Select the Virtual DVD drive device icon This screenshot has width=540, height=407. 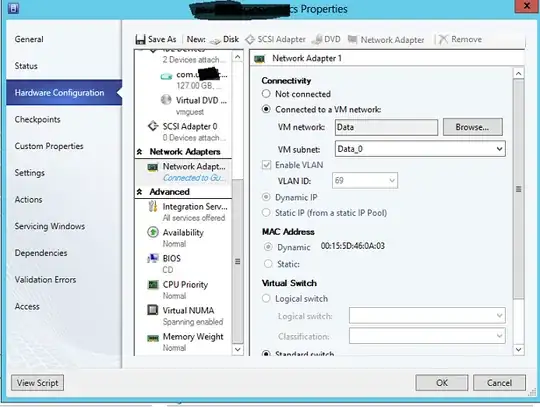click(x=166, y=100)
